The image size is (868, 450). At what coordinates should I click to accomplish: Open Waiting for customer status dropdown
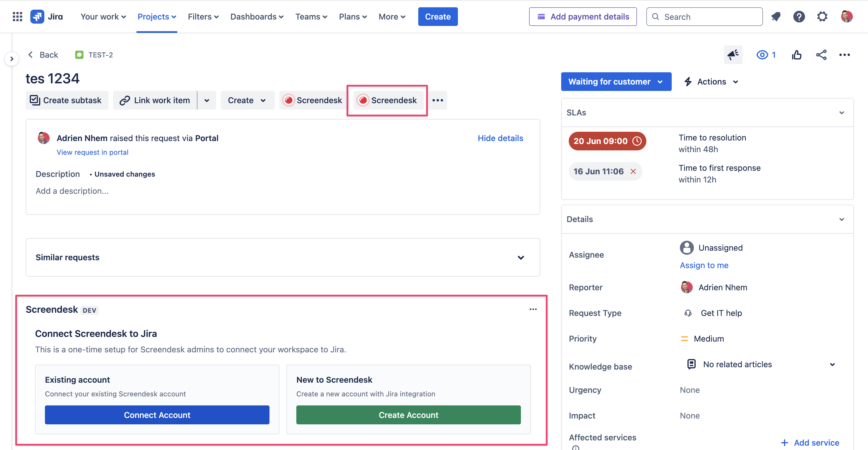[x=616, y=82]
